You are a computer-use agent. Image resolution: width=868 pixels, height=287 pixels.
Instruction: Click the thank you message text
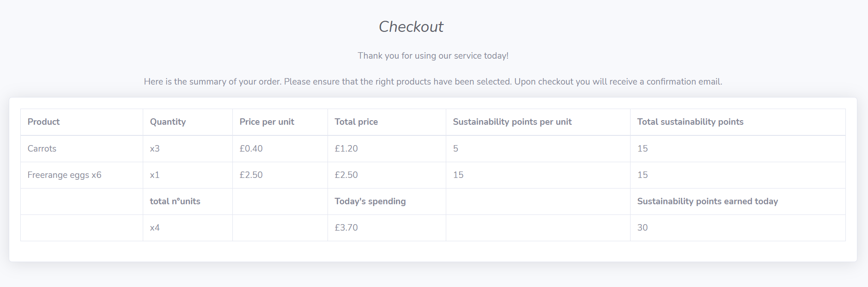pos(433,56)
